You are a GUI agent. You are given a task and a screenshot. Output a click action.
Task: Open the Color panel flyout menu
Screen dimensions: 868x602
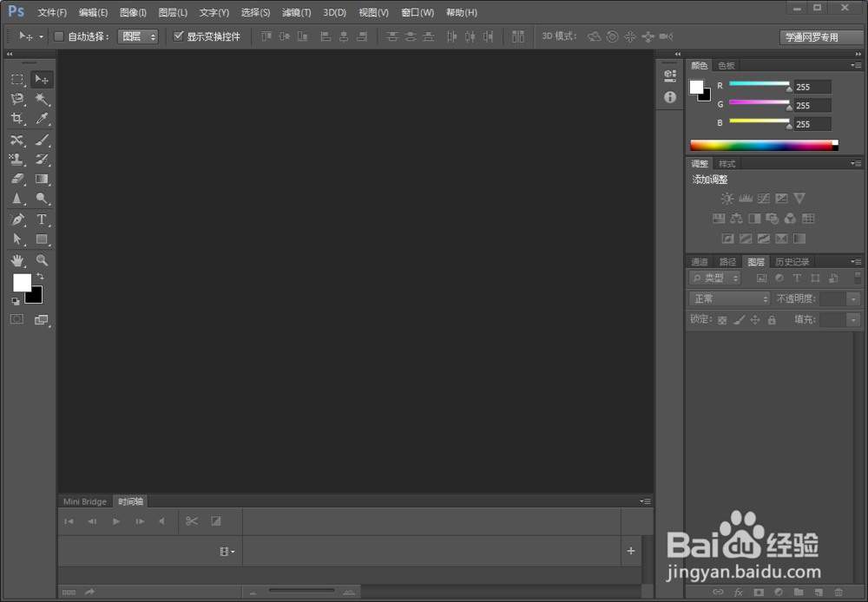pyautogui.click(x=857, y=65)
